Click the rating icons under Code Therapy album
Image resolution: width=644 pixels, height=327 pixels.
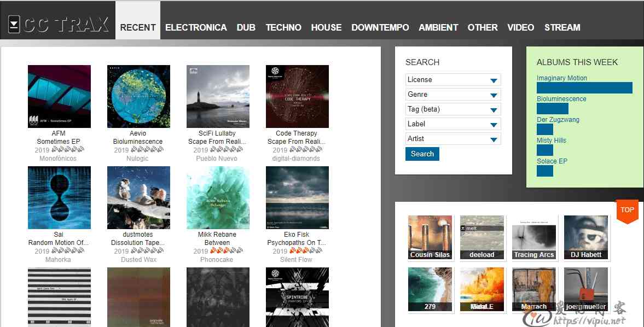(x=305, y=150)
